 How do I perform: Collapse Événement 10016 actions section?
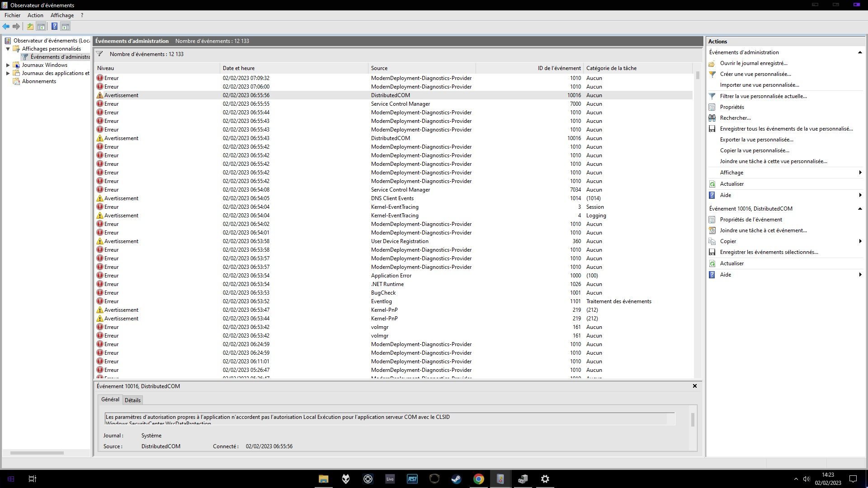pos(860,209)
